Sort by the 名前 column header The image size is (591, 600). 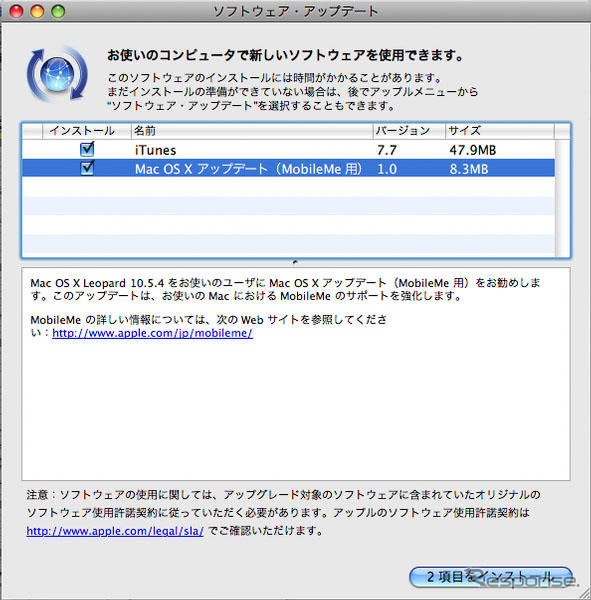coord(252,131)
